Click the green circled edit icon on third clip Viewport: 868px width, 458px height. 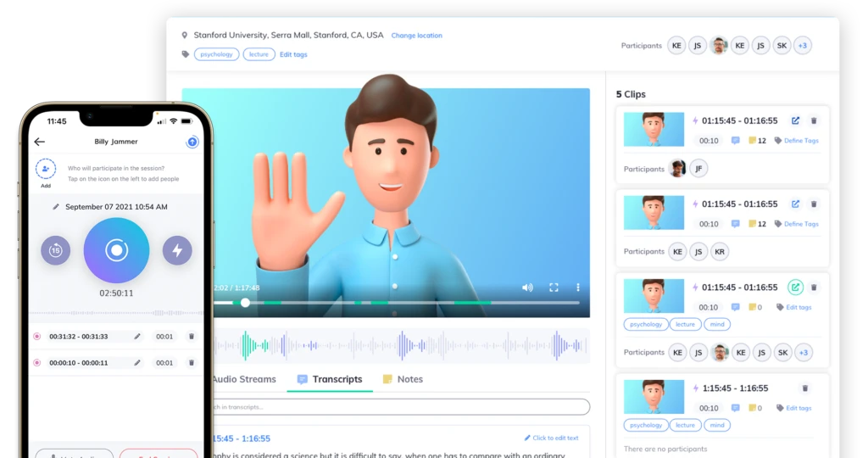[x=795, y=288]
